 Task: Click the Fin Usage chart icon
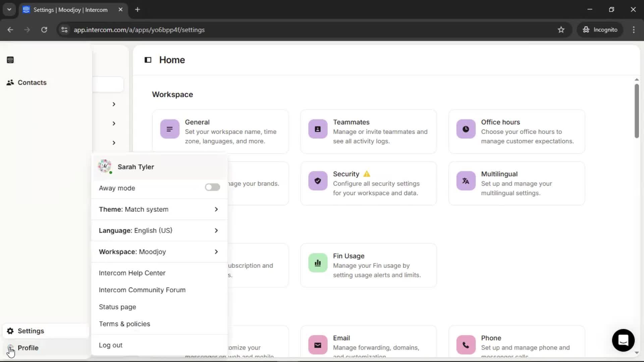(x=318, y=263)
